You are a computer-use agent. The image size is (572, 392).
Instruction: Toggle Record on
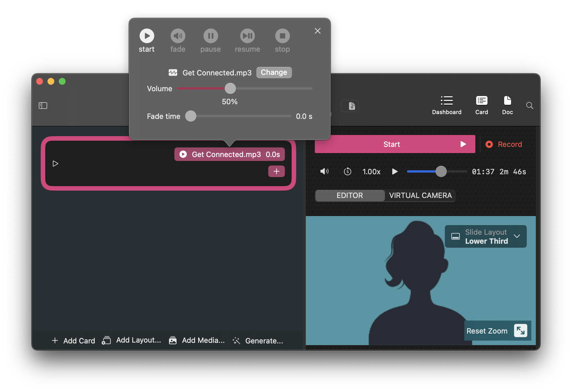504,144
